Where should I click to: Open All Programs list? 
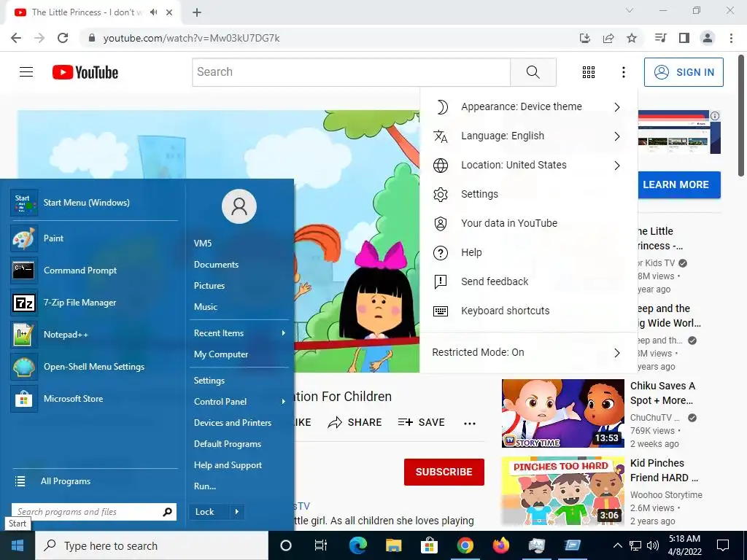point(94,481)
